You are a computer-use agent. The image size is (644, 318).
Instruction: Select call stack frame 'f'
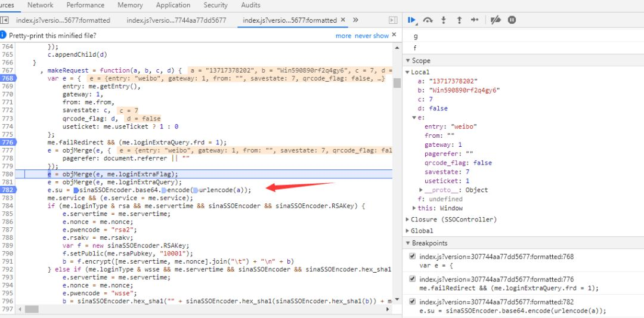(x=416, y=48)
